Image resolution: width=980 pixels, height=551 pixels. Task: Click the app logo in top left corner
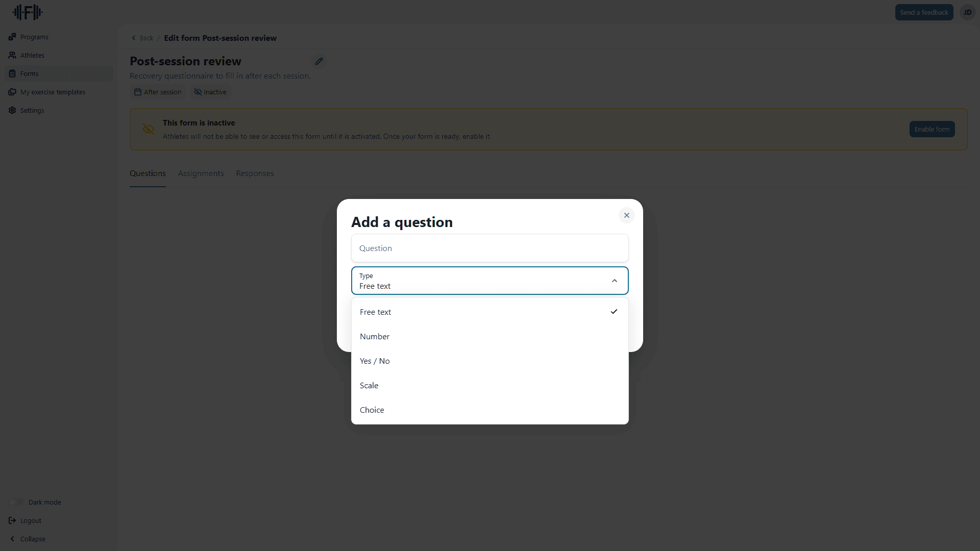point(27,12)
